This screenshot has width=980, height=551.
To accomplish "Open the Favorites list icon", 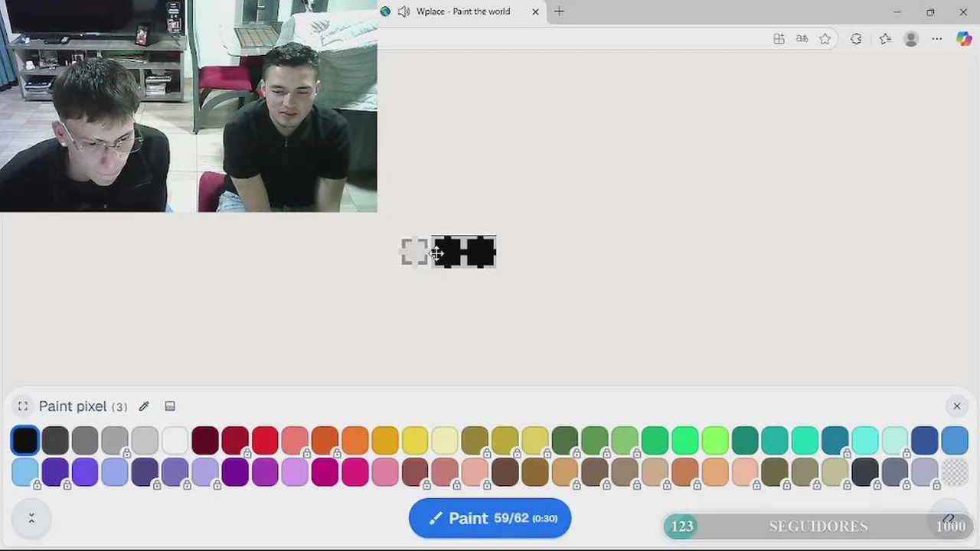I will tap(885, 39).
